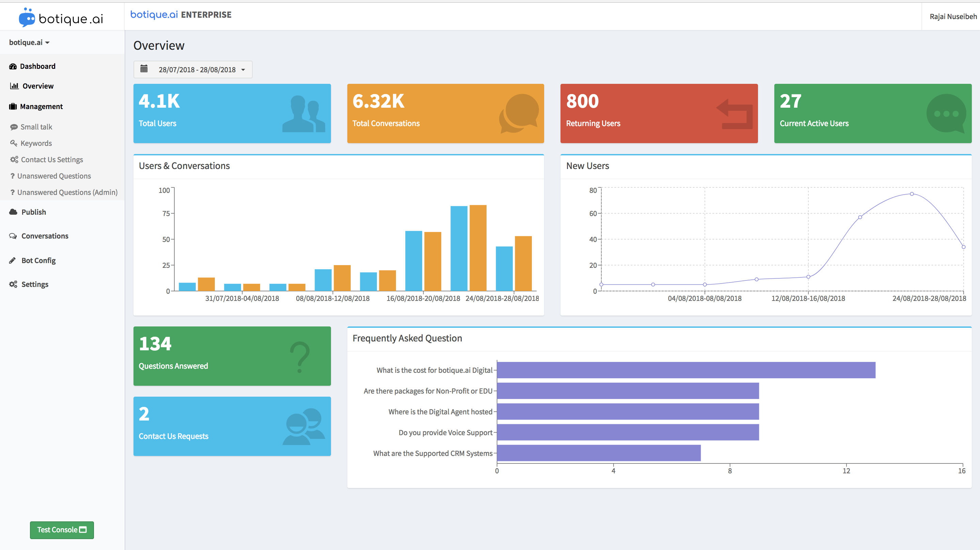
Task: Click the tallest orange bar in Users & Conversations
Action: [478, 248]
